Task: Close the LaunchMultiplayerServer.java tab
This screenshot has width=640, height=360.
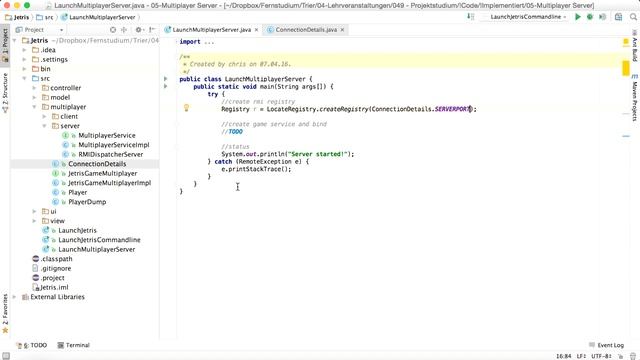Action: (256, 30)
